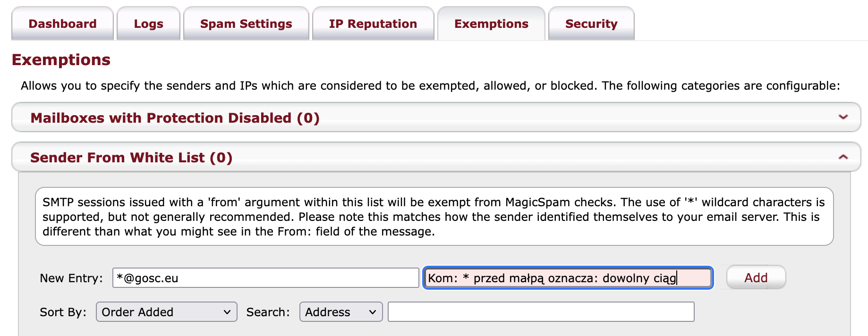Image resolution: width=868 pixels, height=336 pixels.
Task: Select the Exemptions tab
Action: [491, 24]
